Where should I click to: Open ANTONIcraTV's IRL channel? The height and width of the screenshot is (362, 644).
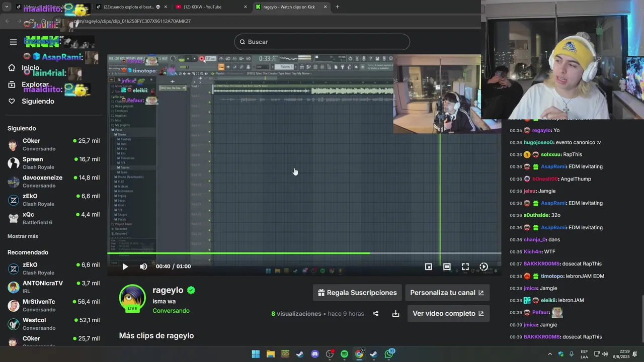[53, 287]
